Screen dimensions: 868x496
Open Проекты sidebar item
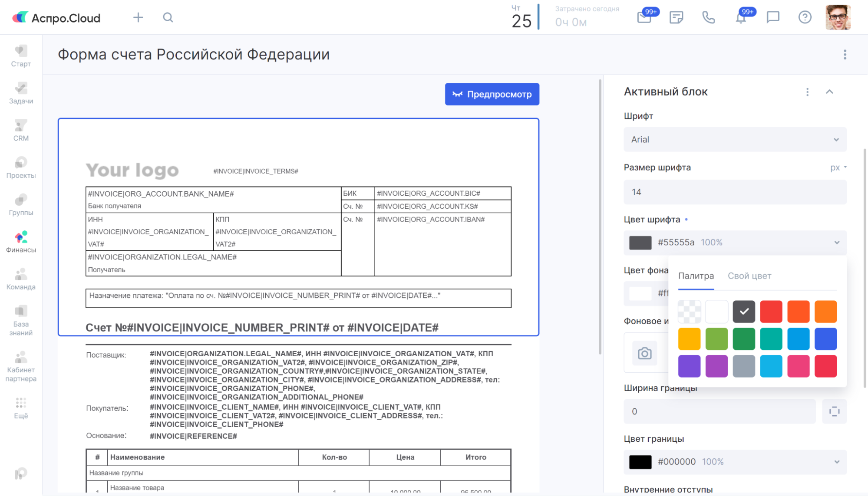click(x=21, y=168)
